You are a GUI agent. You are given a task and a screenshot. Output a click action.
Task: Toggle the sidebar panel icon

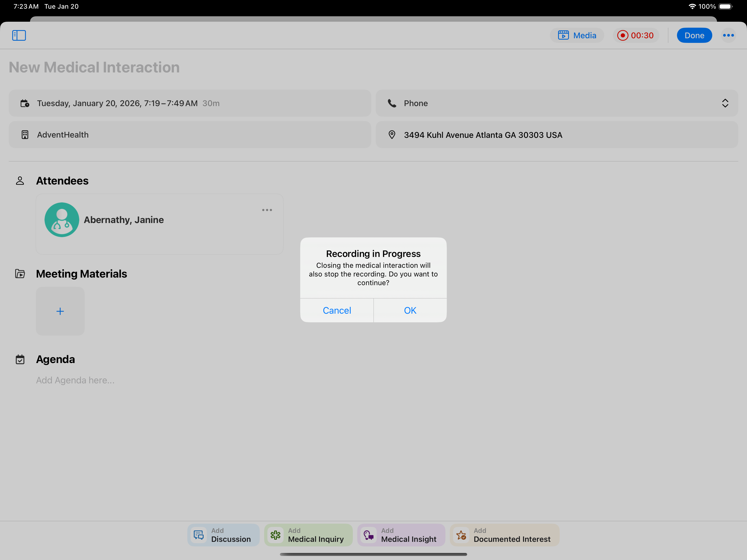pos(19,35)
